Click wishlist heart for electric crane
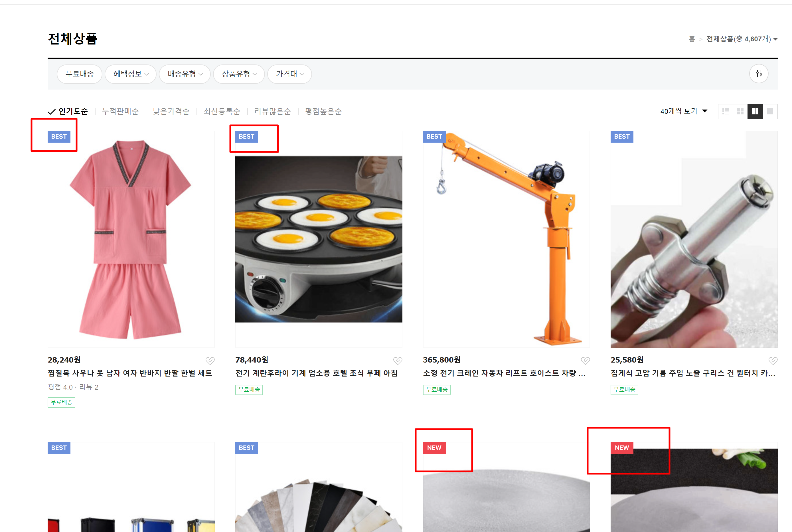Image resolution: width=792 pixels, height=532 pixels. pyautogui.click(x=585, y=360)
